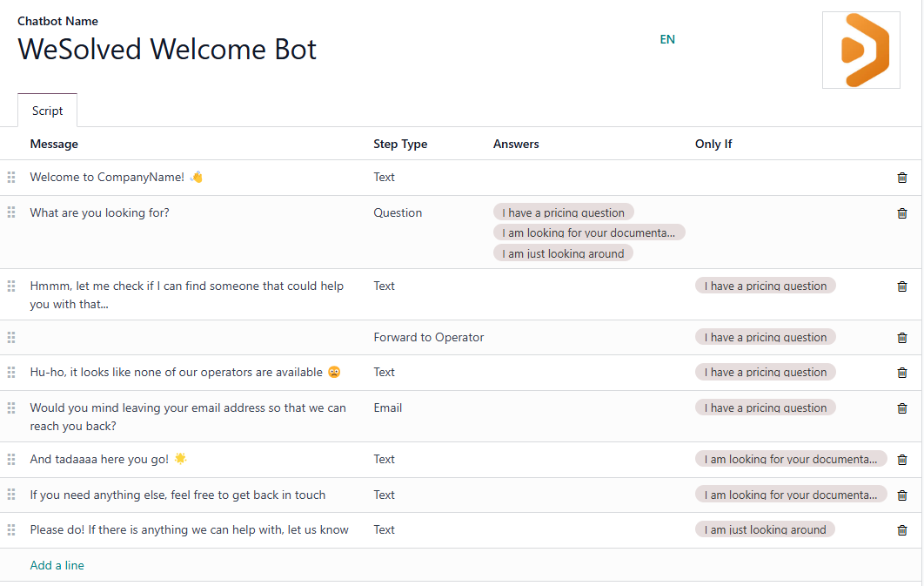The image size is (924, 586).
Task: Remove the 'Forward to Operator' step row
Action: tap(901, 338)
